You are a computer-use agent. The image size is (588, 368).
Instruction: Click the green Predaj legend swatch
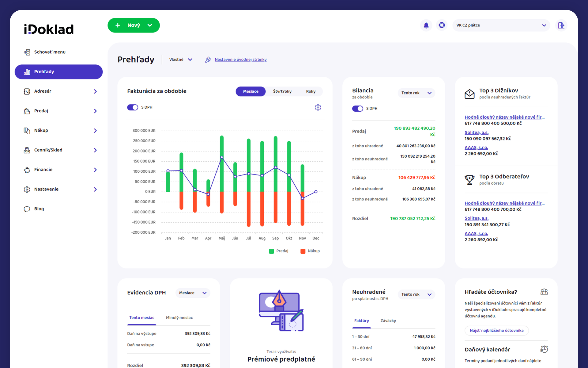[271, 251]
